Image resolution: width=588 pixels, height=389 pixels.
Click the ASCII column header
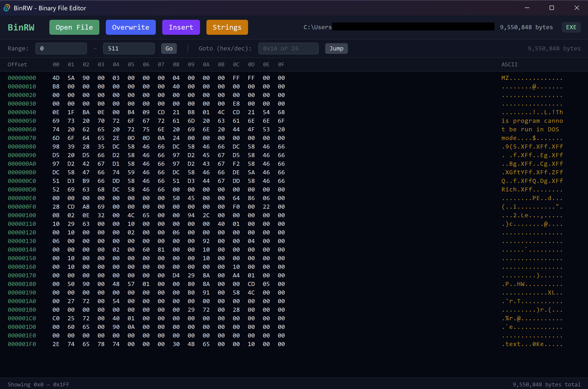pyautogui.click(x=509, y=64)
